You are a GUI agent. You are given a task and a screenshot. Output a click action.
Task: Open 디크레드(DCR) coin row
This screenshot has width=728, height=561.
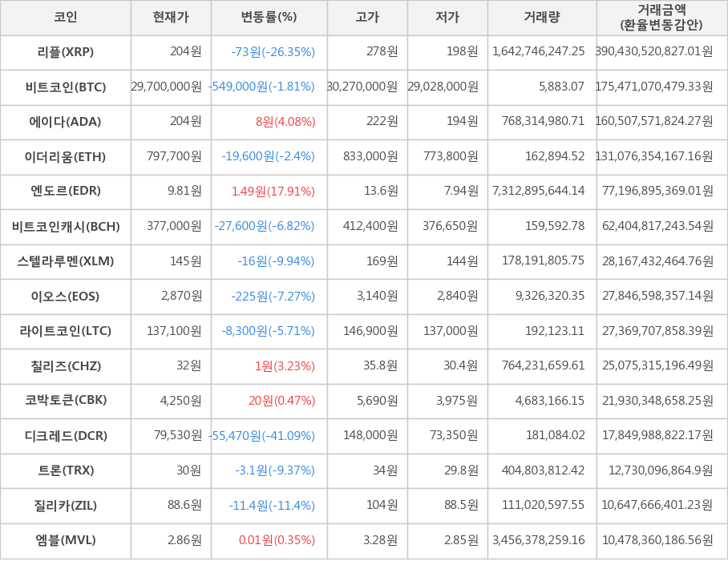tap(66, 436)
